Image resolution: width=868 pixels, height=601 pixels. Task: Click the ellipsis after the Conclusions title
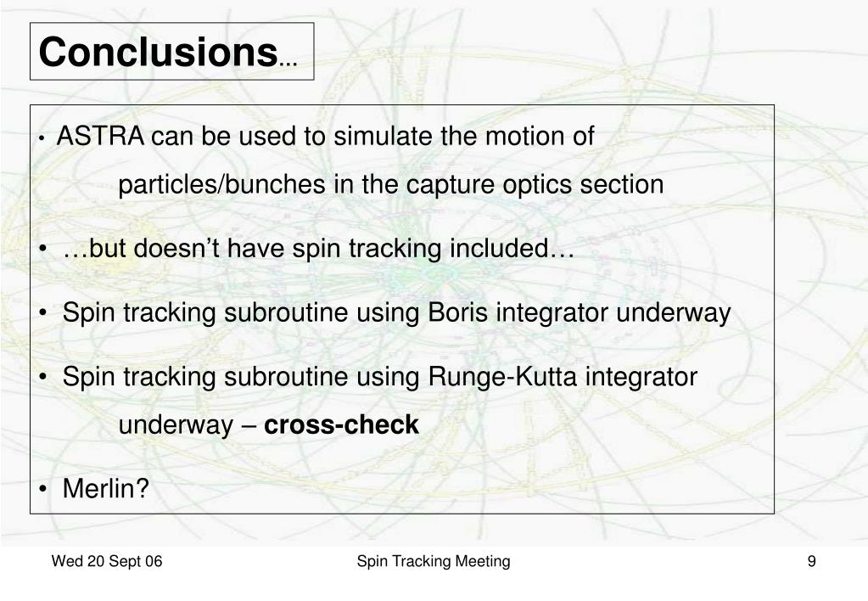coord(288,63)
